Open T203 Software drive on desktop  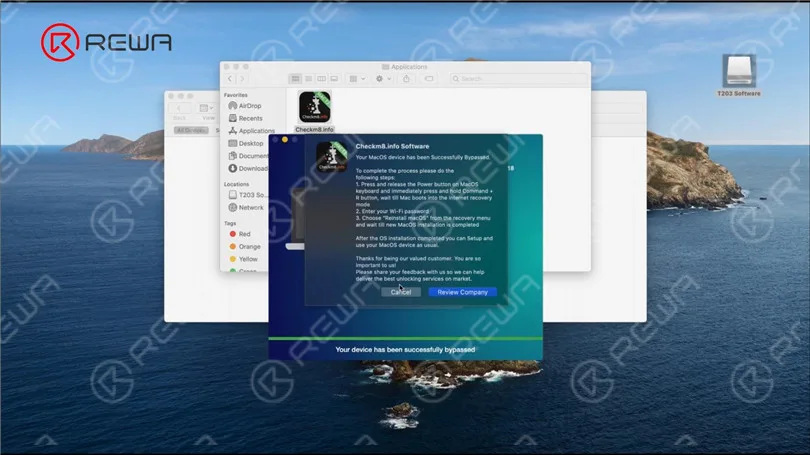click(x=739, y=71)
